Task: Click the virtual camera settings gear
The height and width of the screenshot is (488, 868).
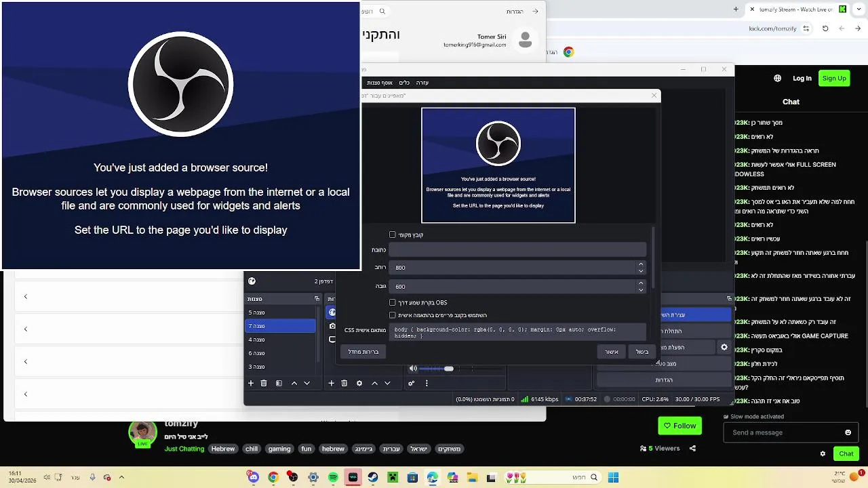Action: [x=724, y=347]
